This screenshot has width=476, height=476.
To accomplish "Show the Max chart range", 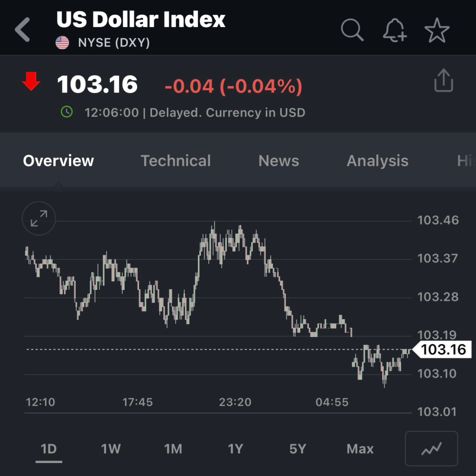I will tap(360, 449).
